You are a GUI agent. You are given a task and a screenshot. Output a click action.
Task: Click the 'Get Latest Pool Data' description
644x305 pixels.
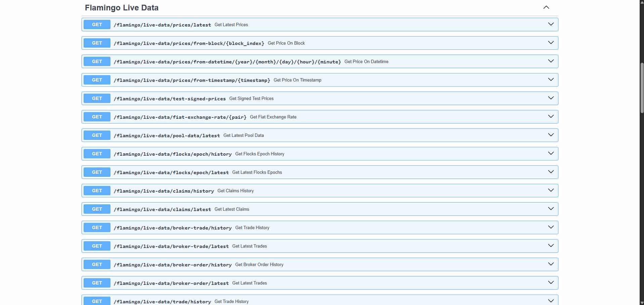(244, 135)
